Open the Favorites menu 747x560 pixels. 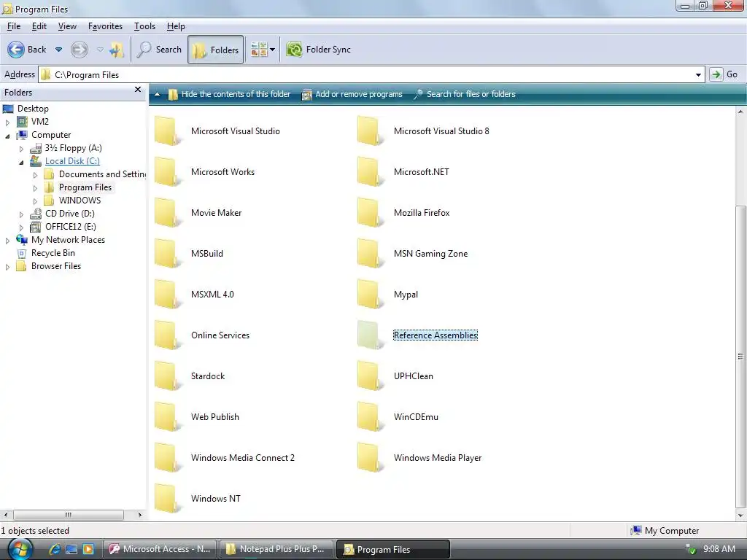105,26
